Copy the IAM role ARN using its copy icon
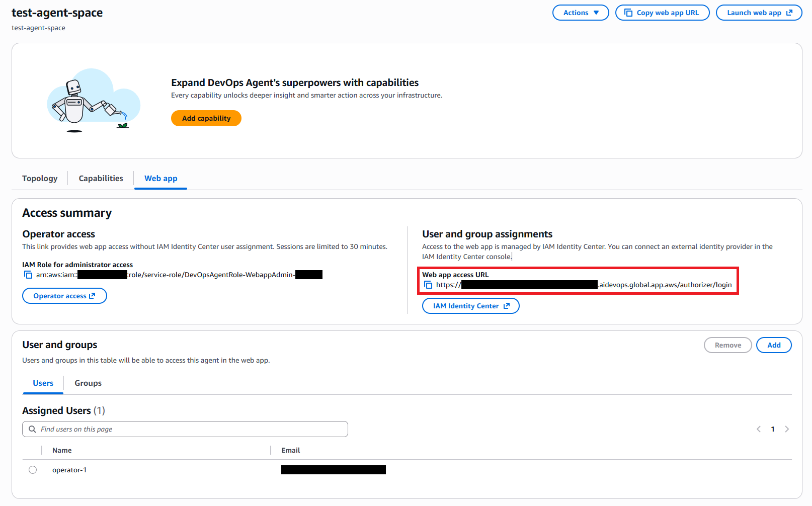 click(28, 275)
